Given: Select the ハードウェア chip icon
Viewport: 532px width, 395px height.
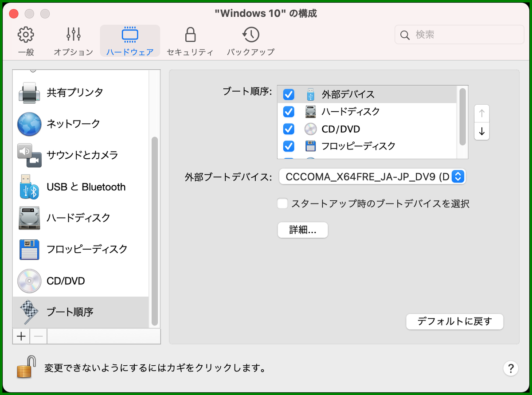Looking at the screenshot, I should click(130, 35).
